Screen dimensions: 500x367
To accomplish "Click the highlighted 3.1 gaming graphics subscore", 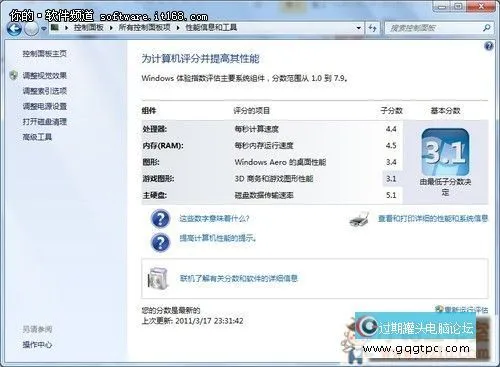I will click(391, 179).
